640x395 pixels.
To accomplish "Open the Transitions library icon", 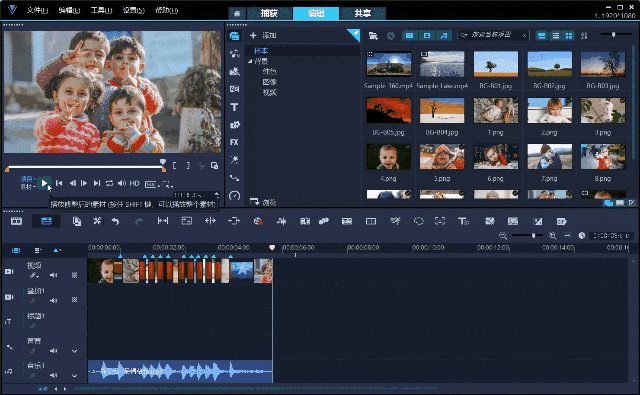I will click(234, 89).
